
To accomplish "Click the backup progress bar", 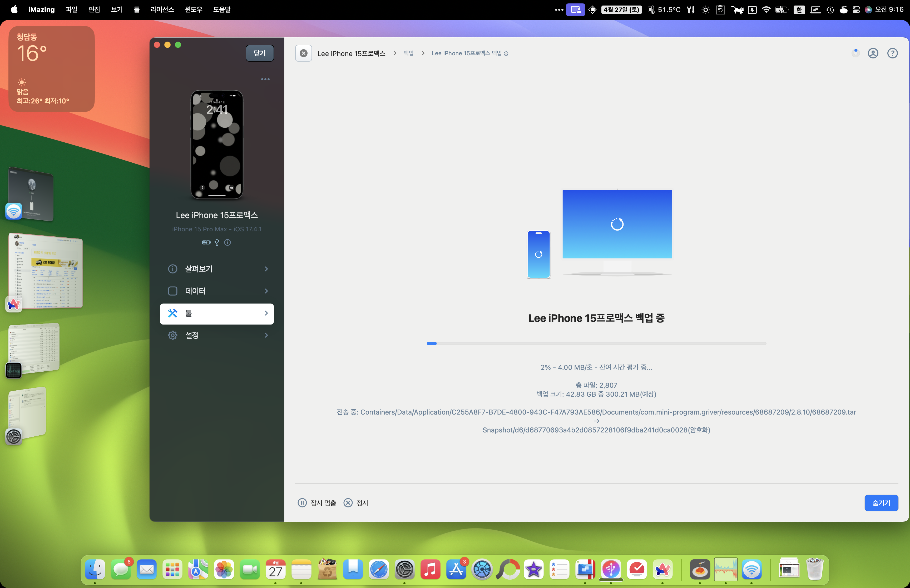I will [596, 343].
